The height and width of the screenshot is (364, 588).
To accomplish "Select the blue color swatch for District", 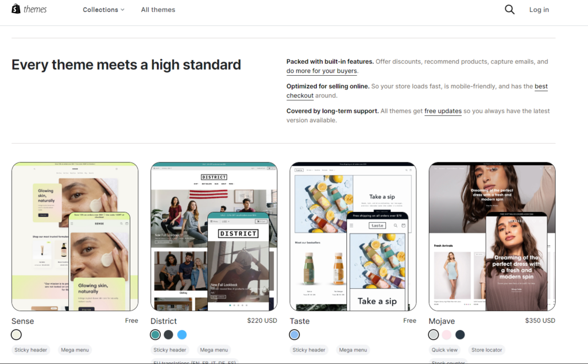I will (x=182, y=334).
